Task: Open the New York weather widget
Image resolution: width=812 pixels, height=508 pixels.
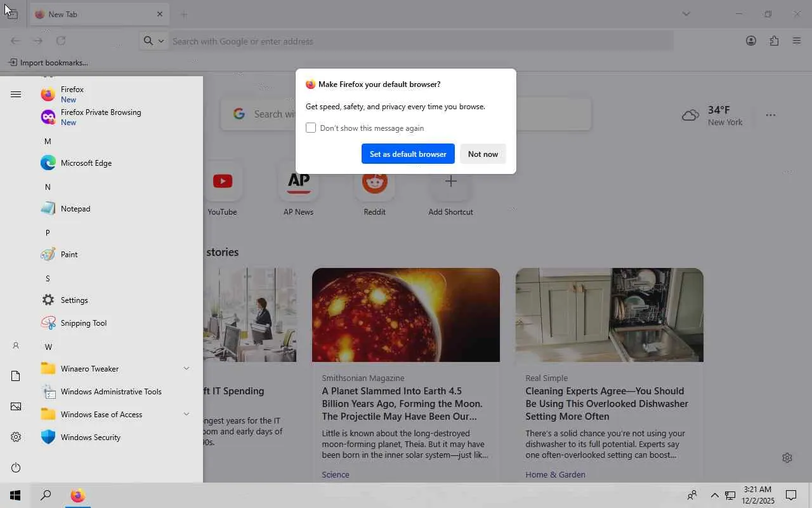Action: 712,115
